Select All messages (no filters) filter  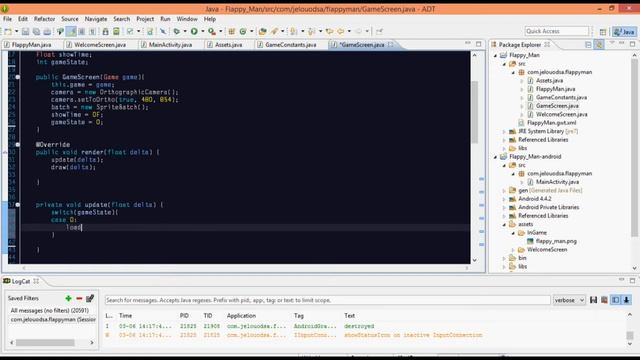(49, 311)
